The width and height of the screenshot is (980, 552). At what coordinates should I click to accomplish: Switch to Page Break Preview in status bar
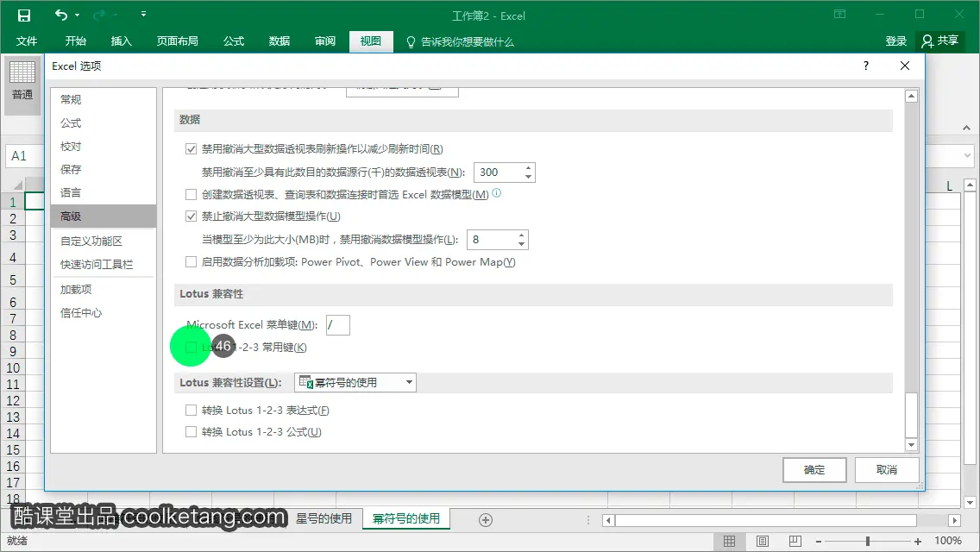tap(795, 542)
